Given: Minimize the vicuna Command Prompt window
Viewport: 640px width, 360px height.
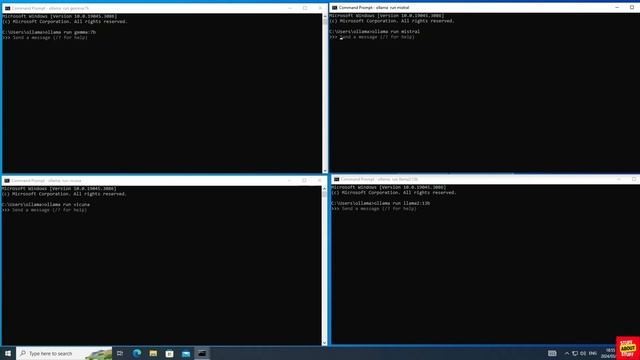Looking at the screenshot, I should tap(289, 180).
